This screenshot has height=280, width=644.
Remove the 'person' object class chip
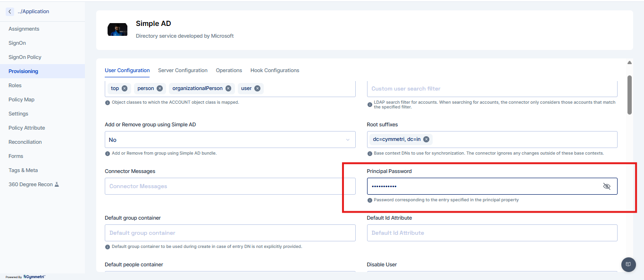tap(159, 88)
